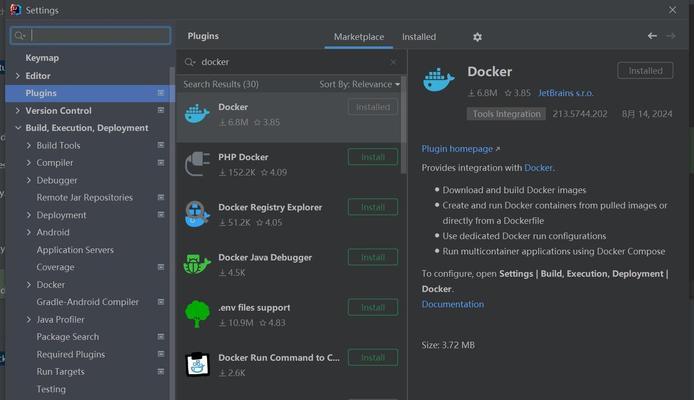Click the Docker Run Command plugin icon
Viewport: 694px width, 400px height.
(197, 364)
